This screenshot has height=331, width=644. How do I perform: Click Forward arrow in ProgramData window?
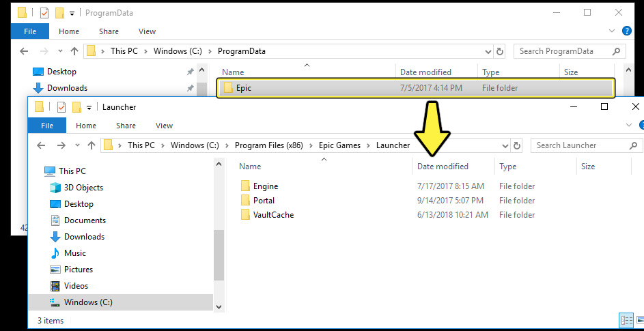[x=44, y=51]
